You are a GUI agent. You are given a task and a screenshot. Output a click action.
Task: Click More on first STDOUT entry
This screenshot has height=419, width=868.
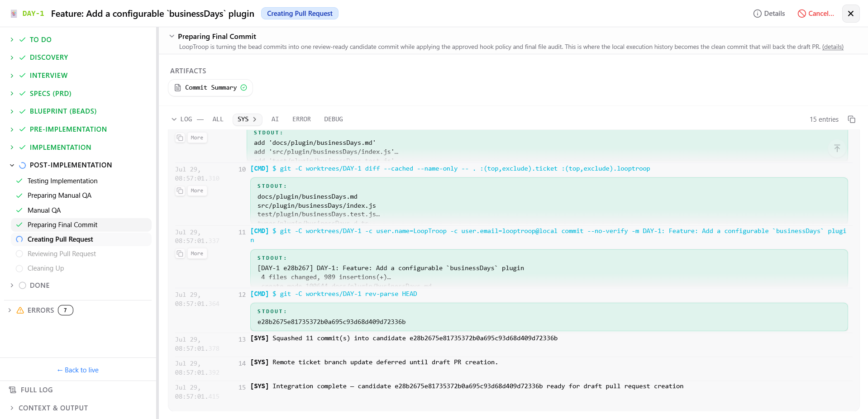click(x=197, y=138)
